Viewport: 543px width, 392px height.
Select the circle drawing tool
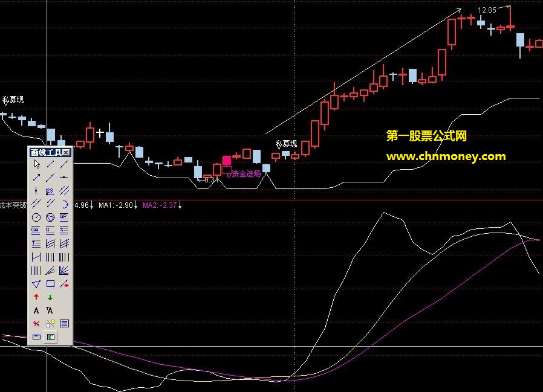pyautogui.click(x=36, y=217)
